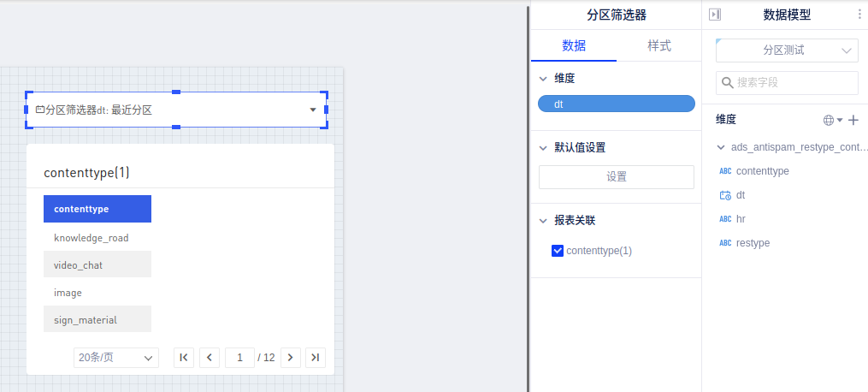Go to the next table page
The image size is (868, 392).
(x=290, y=357)
